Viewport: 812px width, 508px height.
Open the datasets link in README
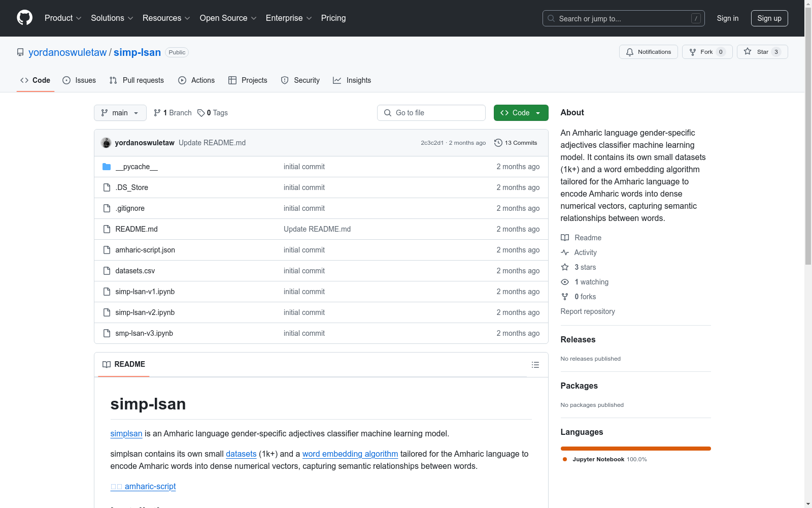[241, 454]
